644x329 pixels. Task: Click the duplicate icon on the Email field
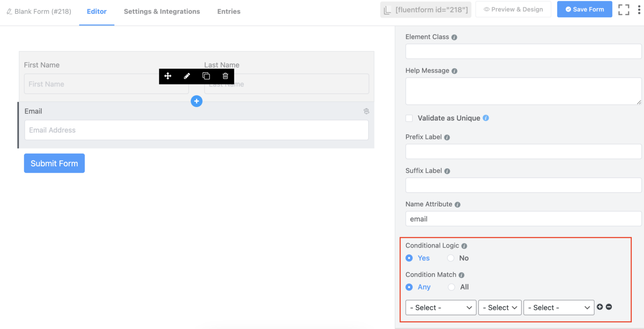(x=366, y=111)
